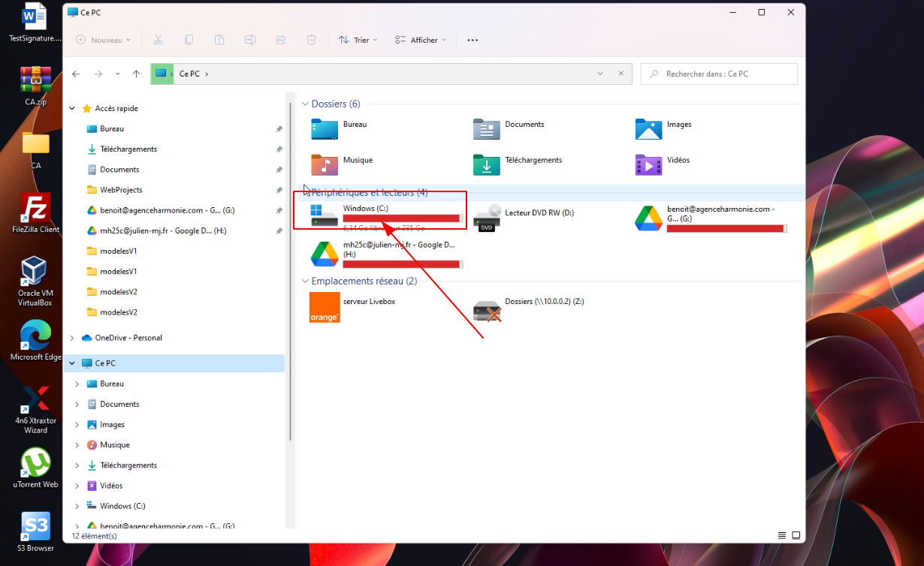The width and height of the screenshot is (924, 566).
Task: Open uTorrent Web desktop shortcut
Action: tap(35, 468)
